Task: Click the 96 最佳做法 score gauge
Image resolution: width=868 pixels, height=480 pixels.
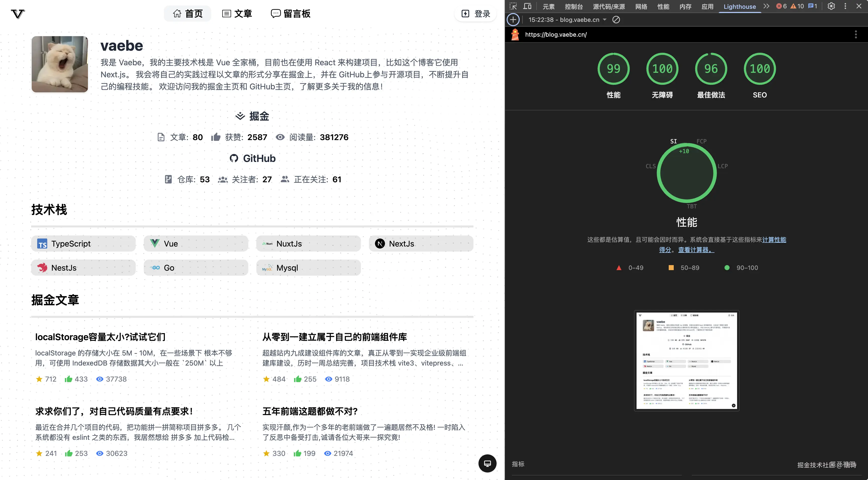Action: (x=711, y=69)
